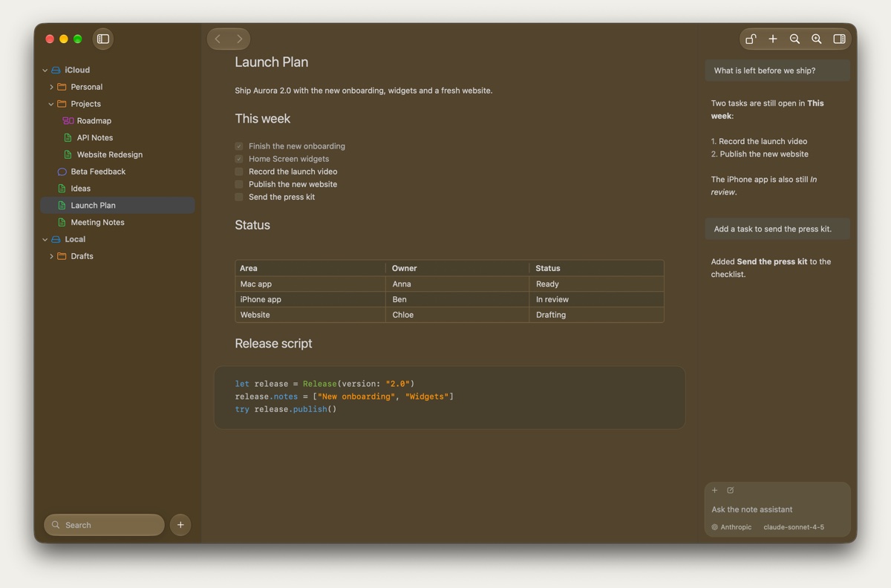Click the Anna owner cell
Viewport: 891px width, 588px height.
click(458, 284)
